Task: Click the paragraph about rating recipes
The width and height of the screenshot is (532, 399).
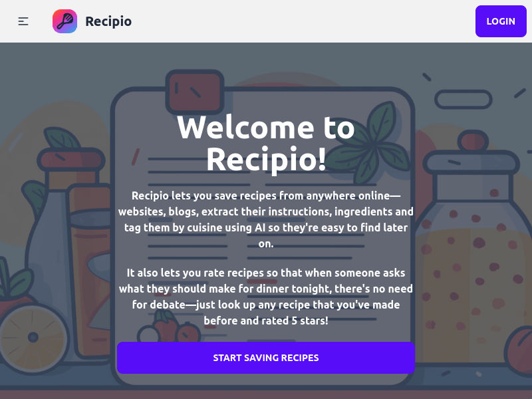Action: [266, 297]
